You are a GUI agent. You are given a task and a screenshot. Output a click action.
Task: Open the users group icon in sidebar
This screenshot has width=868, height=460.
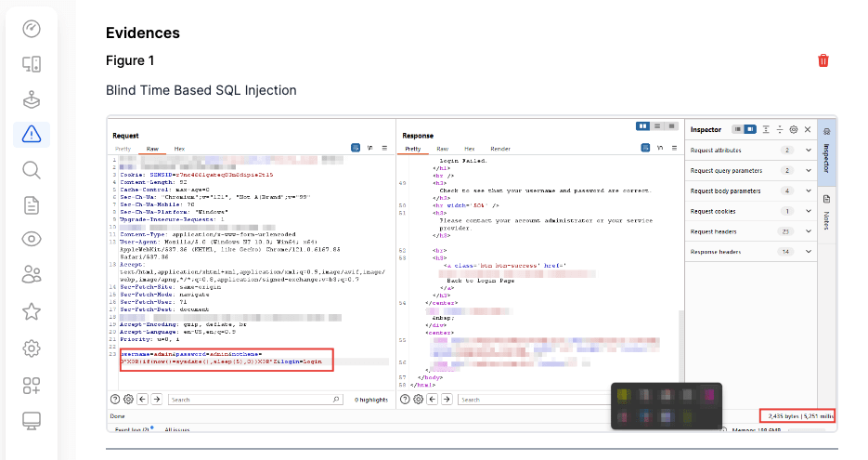pos(32,274)
